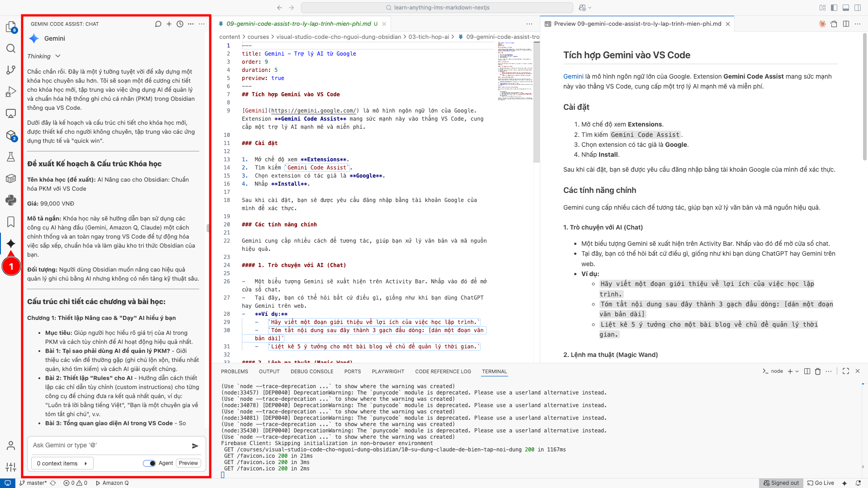Image resolution: width=868 pixels, height=488 pixels.
Task: Open Search view in activity bar
Action: click(11, 48)
